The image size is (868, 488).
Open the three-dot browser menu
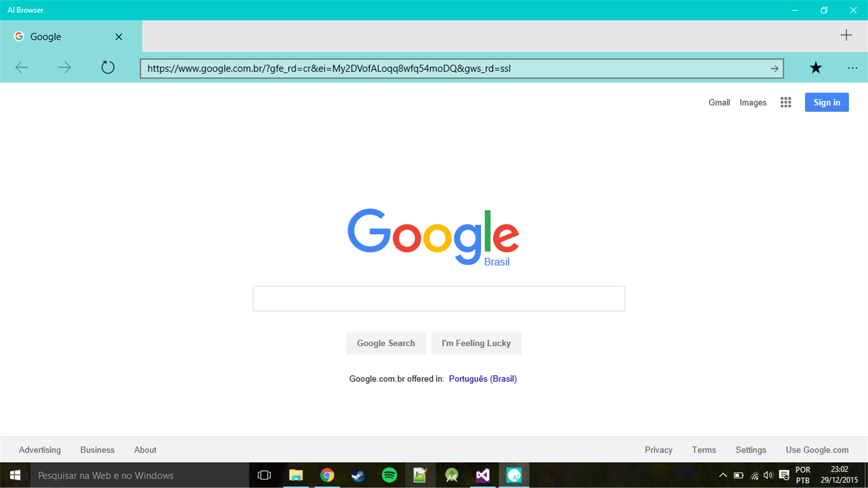pyautogui.click(x=852, y=68)
